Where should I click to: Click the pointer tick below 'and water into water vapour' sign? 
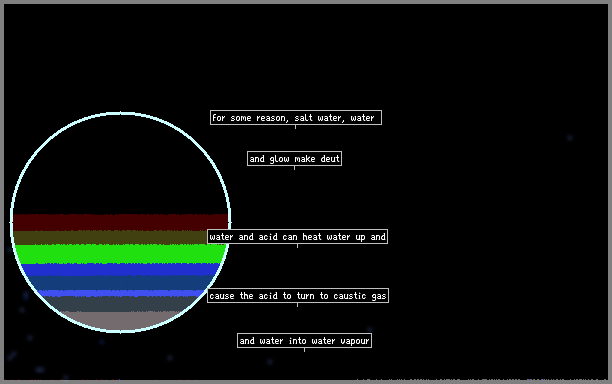pyautogui.click(x=304, y=350)
